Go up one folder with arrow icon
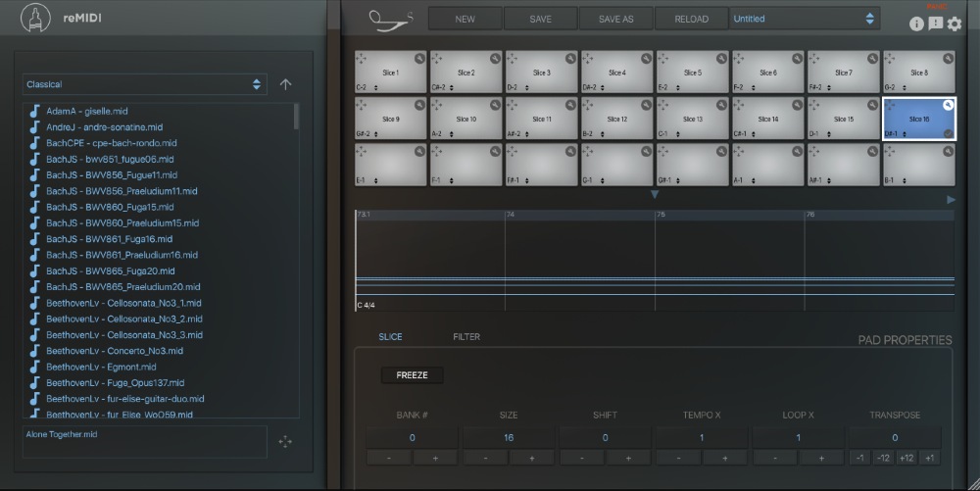 (285, 84)
